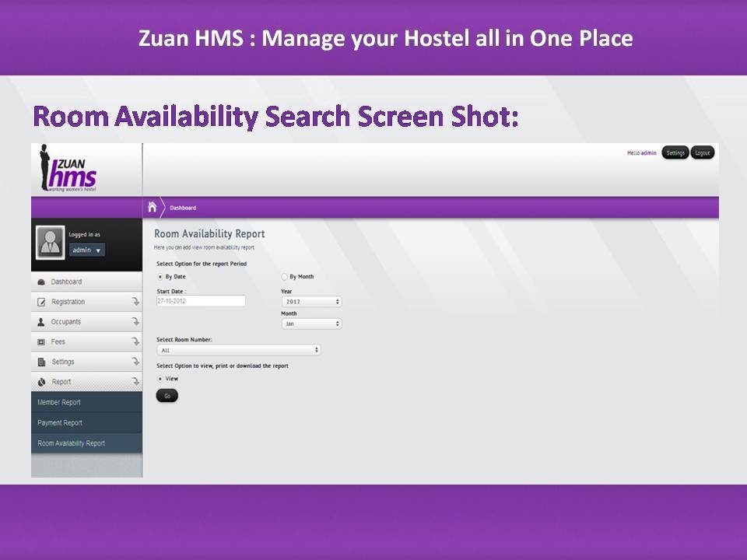Screen dimensions: 747x560
Task: Click the Zuan HMS logo
Action: [68, 168]
